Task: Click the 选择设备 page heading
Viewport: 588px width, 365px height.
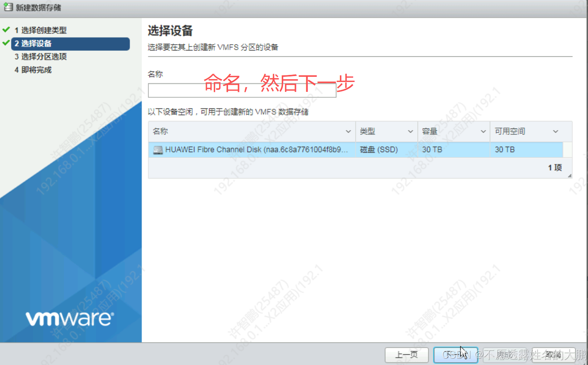Action: coord(170,31)
